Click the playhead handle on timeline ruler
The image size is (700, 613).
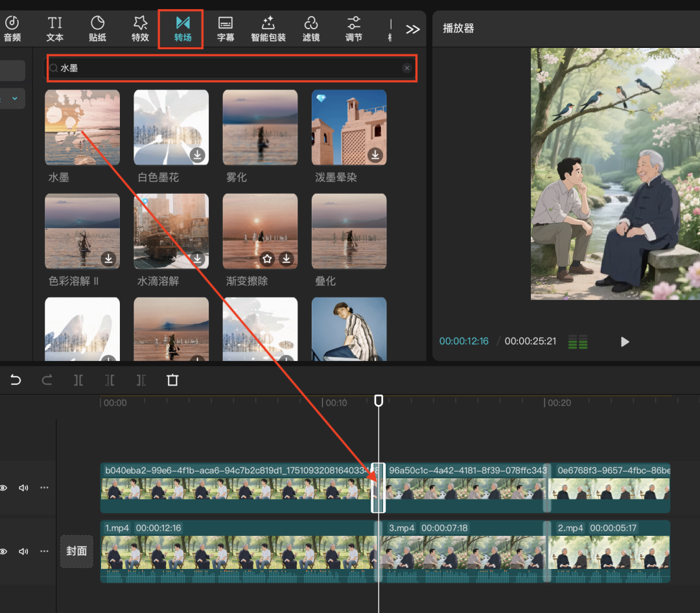(x=379, y=401)
